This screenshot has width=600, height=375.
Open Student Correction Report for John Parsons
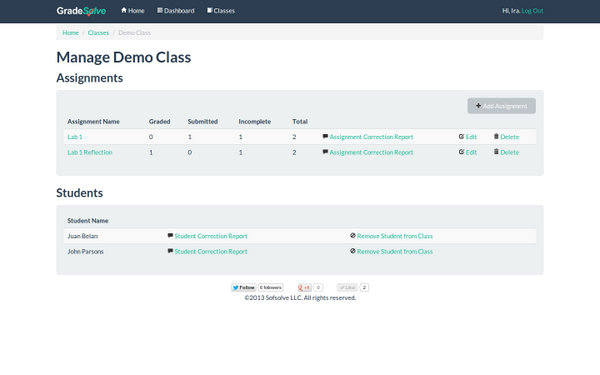pos(211,251)
